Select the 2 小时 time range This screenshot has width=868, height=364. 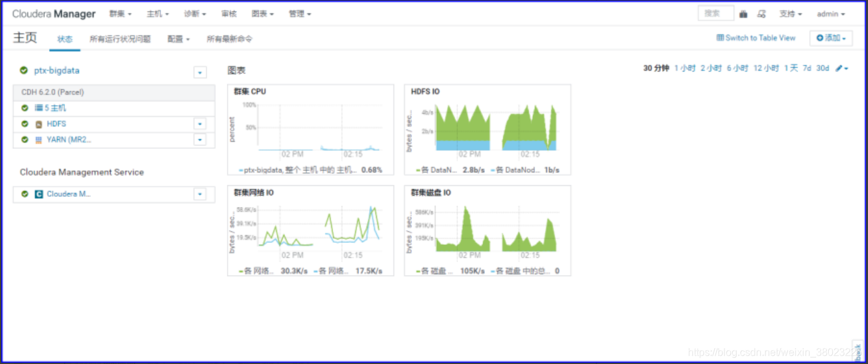click(711, 69)
